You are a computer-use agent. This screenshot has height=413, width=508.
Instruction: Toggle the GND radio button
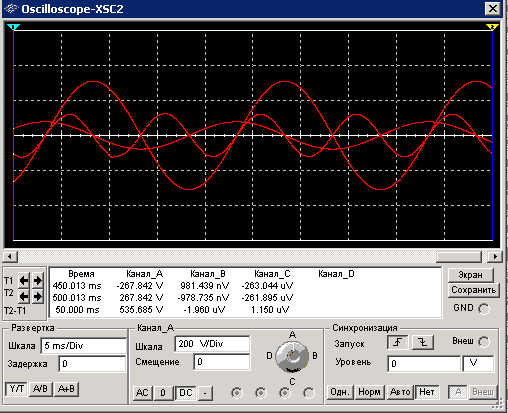point(484,309)
